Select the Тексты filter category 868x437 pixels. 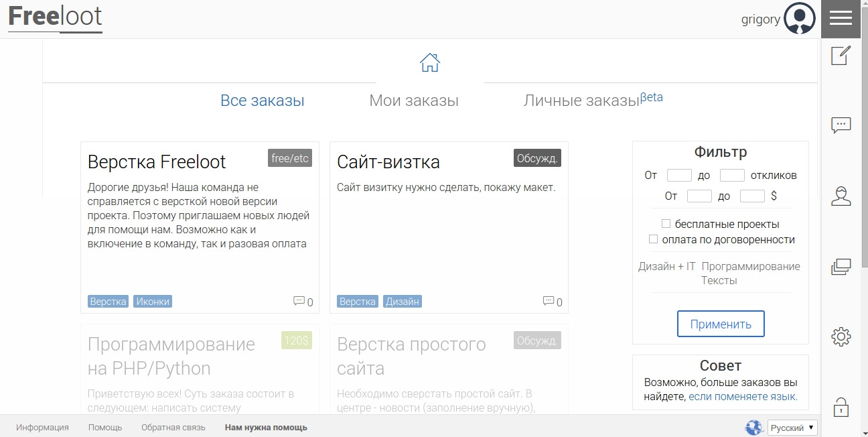[719, 281]
